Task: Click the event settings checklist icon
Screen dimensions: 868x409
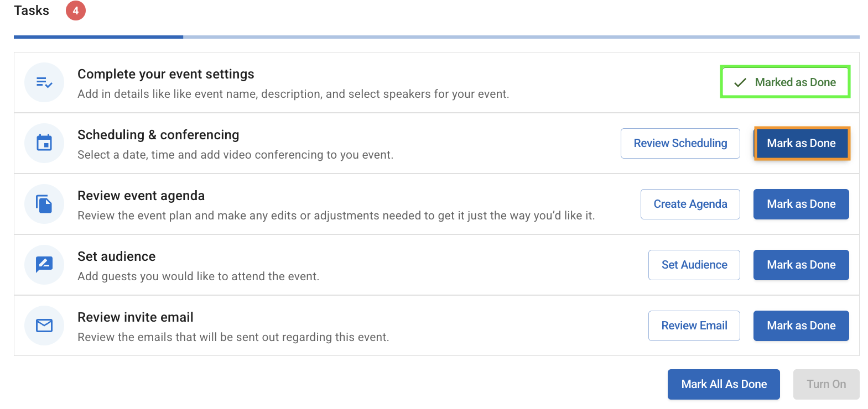Action: click(44, 82)
